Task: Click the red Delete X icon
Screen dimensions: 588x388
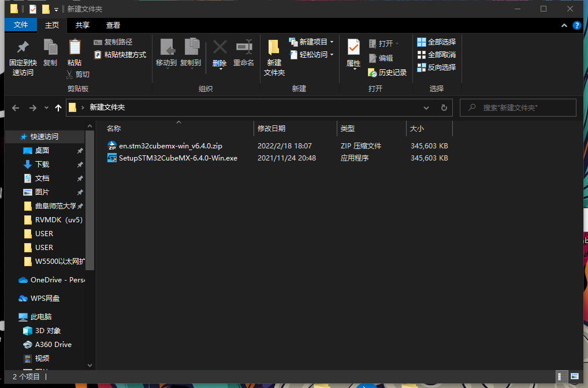Action: (219, 47)
